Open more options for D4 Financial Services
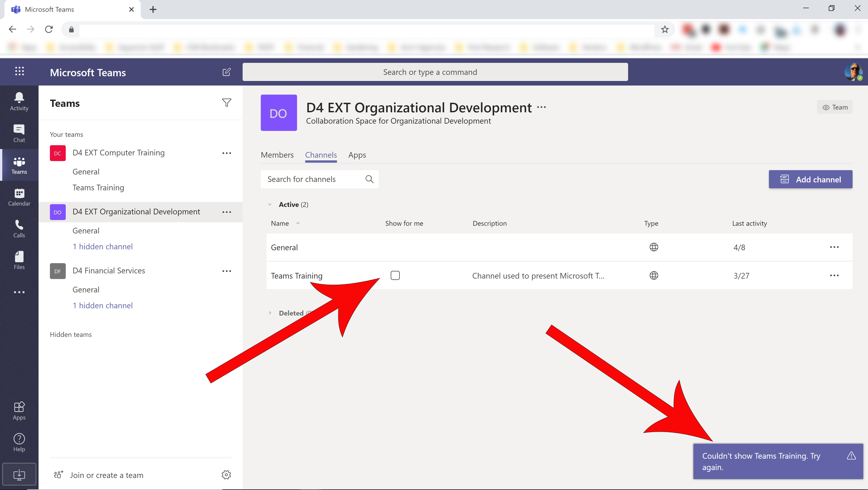The image size is (868, 490). coord(227,271)
